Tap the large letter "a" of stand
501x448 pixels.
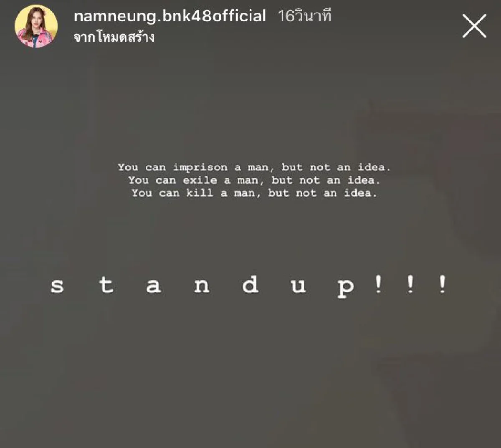(x=153, y=286)
